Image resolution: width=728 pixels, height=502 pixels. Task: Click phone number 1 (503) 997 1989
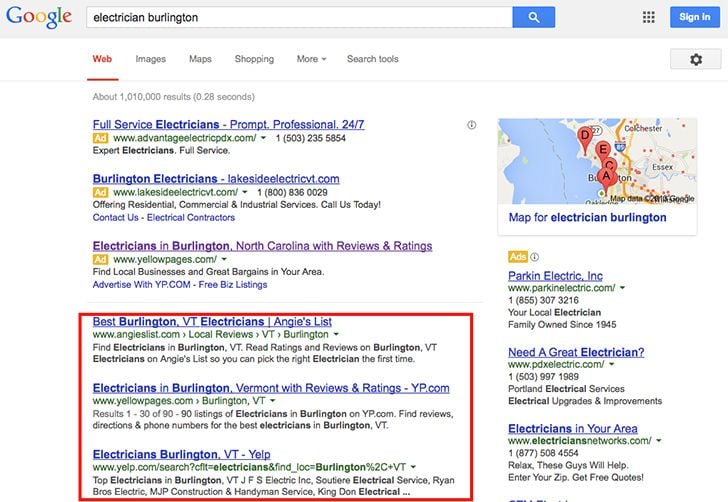(543, 377)
